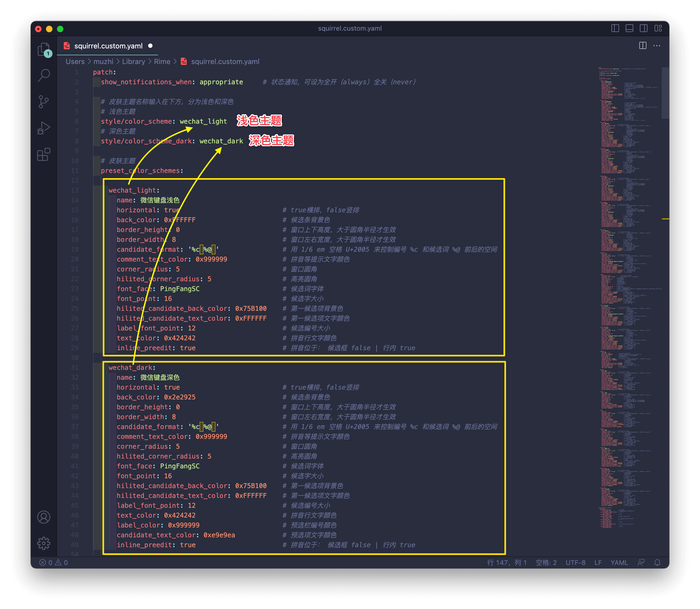
Task: Open the Search view
Action: [x=44, y=75]
